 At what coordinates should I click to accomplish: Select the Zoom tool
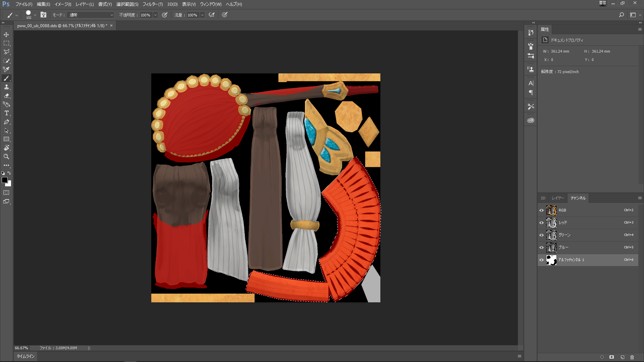6,157
